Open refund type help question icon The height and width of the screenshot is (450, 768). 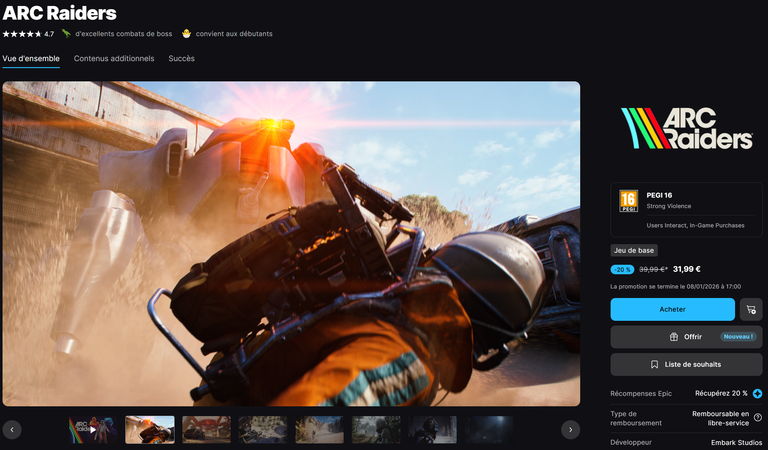[x=758, y=418]
